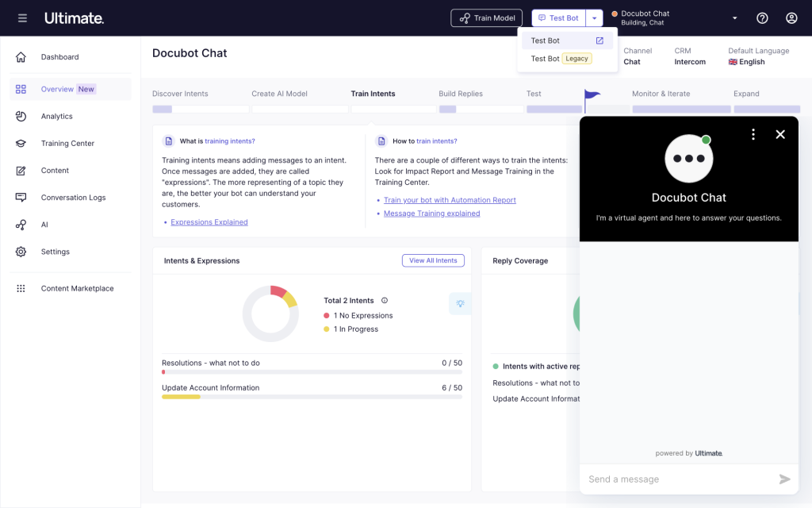Viewport: 812px width, 508px height.
Task: Click the Content Marketplace dots grid icon
Action: coord(21,288)
